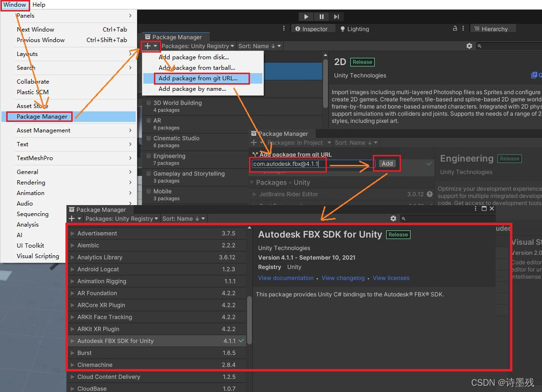542x392 pixels.
Task: Open View changelog link
Action: 343,278
